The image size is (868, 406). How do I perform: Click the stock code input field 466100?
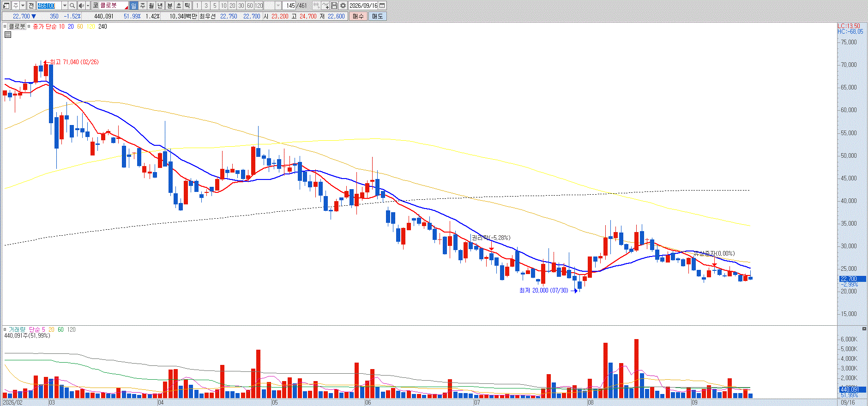click(x=49, y=6)
